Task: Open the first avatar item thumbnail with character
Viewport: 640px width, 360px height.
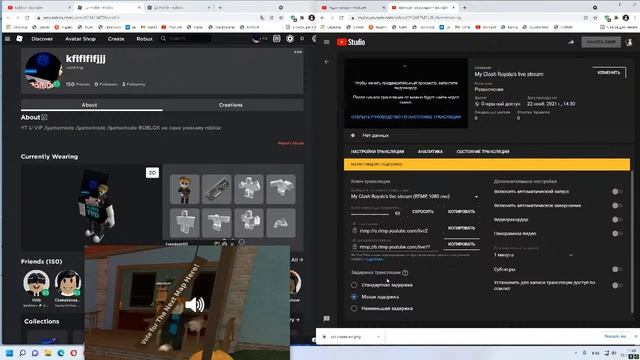Action: point(184,189)
